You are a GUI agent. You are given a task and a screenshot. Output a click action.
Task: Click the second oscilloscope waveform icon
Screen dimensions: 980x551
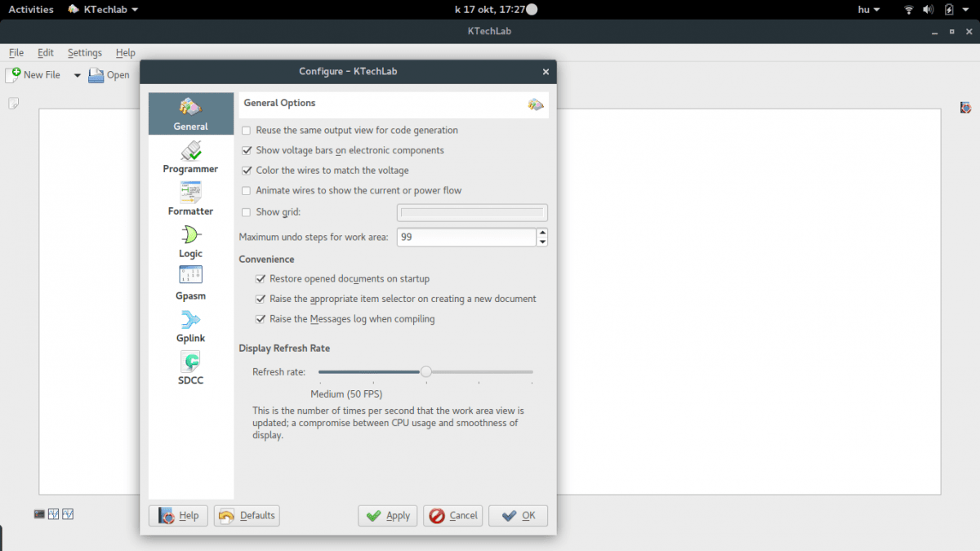(68, 514)
